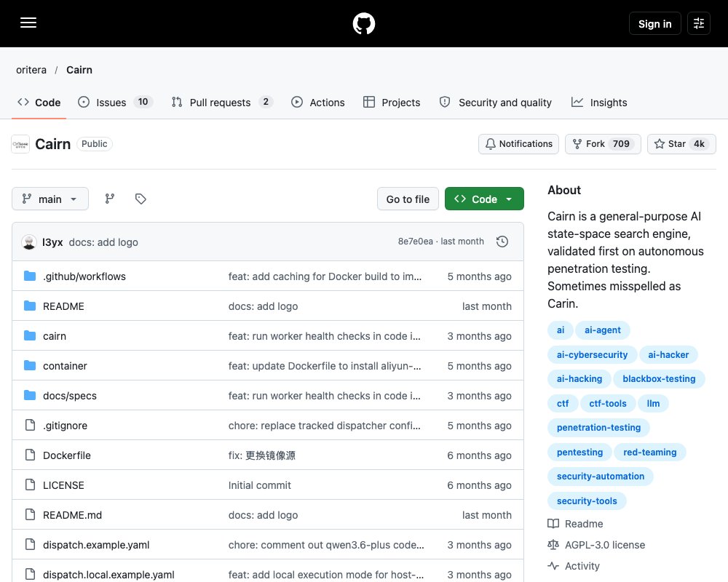The image size is (728, 582).
Task: Fork the repository with Fork button
Action: tap(603, 144)
